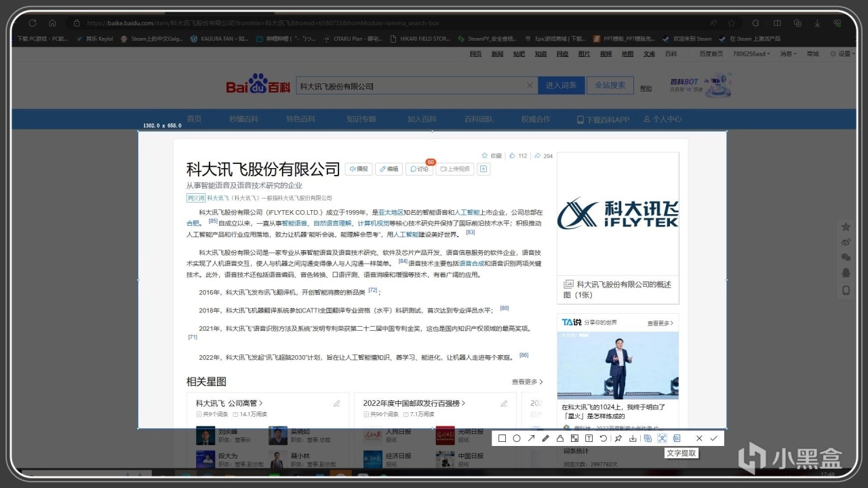Click the translate screenshot icon
Screen dimensions: 868x488
(648, 439)
